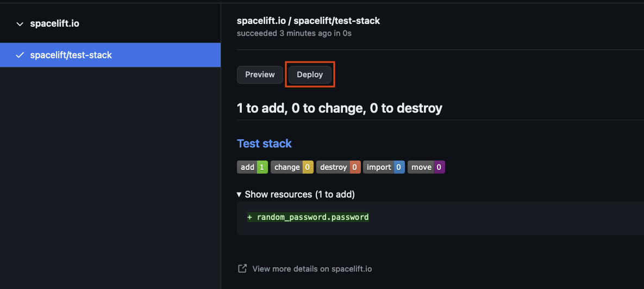The width and height of the screenshot is (644, 289).
Task: Open View more details on spacelift.io
Action: coord(312,268)
